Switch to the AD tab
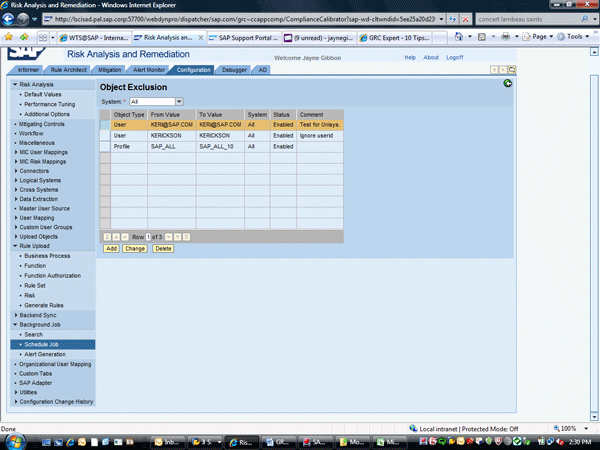The width and height of the screenshot is (600, 450). point(262,70)
